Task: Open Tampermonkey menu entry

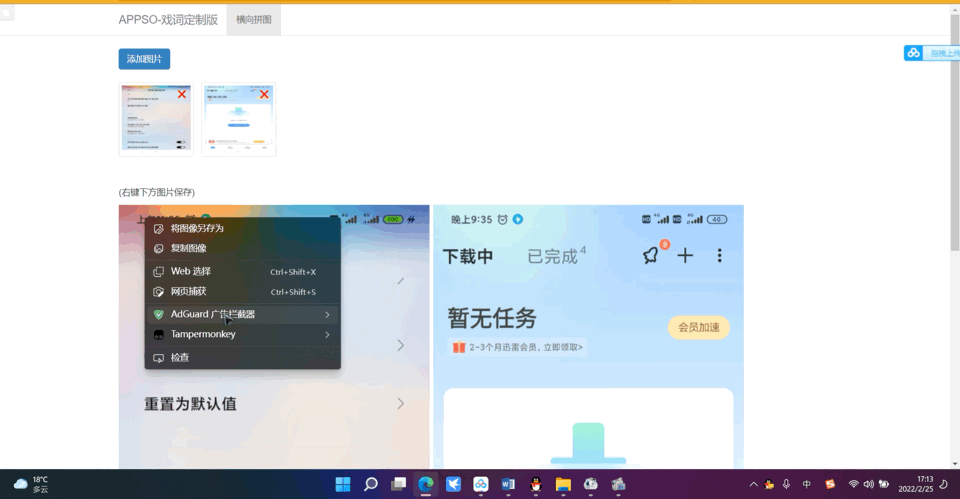Action: [x=242, y=334]
